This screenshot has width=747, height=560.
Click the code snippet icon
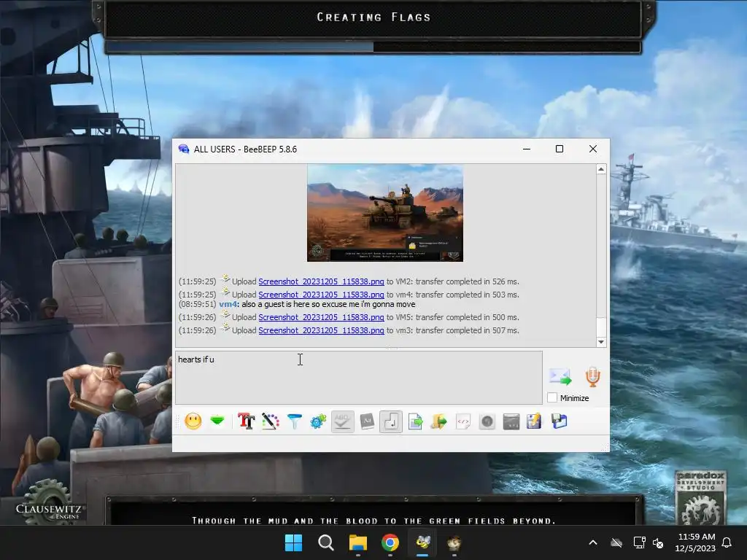[463, 421]
